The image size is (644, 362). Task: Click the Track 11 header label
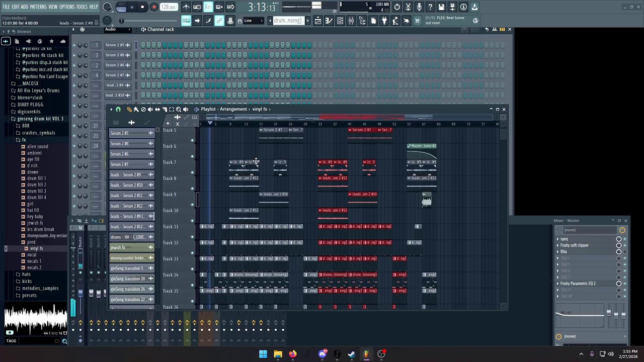[x=170, y=227]
